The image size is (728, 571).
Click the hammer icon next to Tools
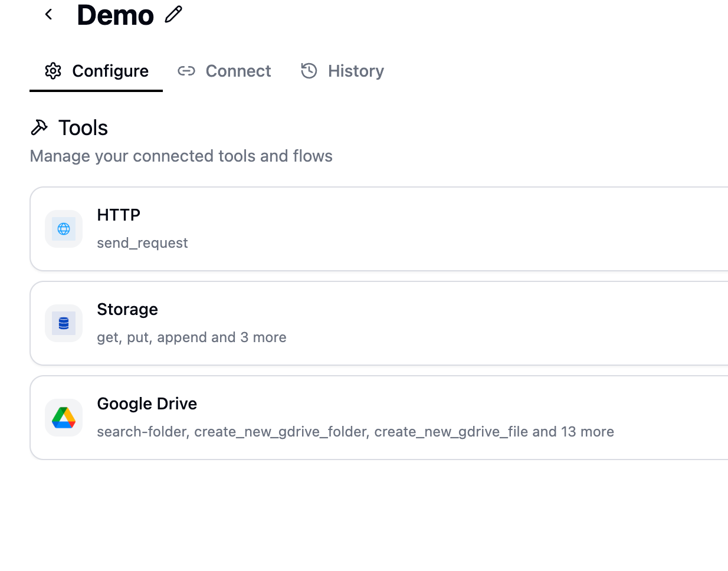click(x=39, y=127)
